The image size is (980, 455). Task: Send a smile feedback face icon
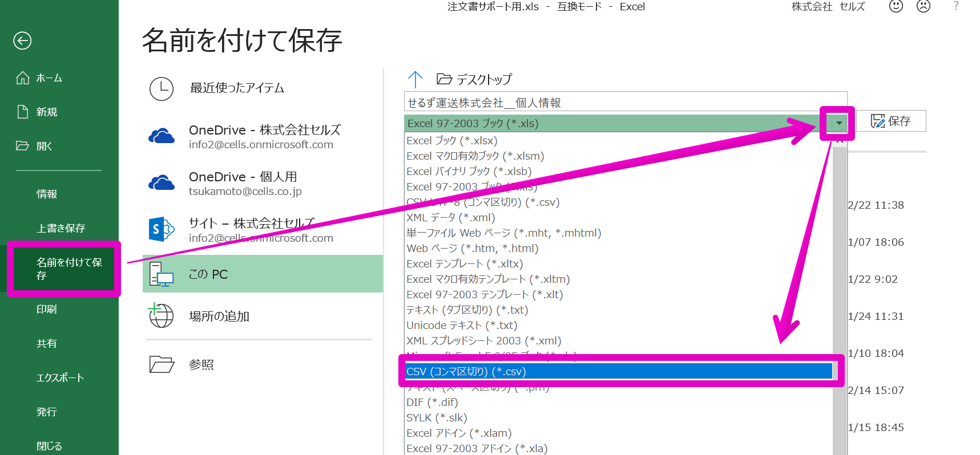point(896,6)
